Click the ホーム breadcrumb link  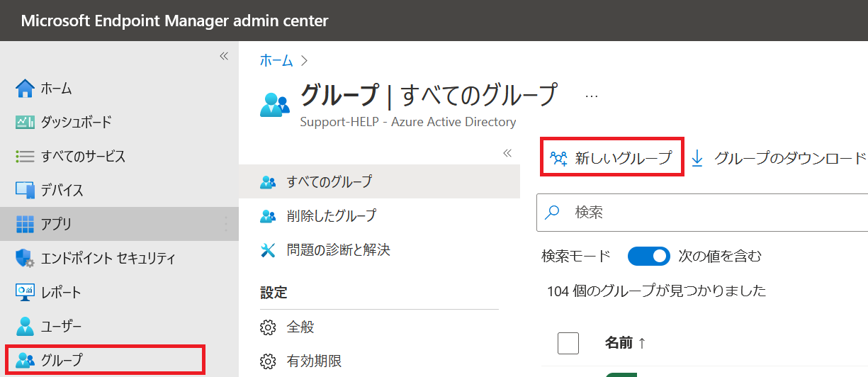[276, 61]
